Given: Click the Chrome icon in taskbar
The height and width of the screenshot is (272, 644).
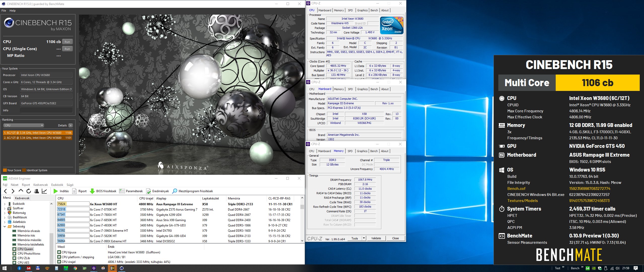Looking at the screenshot, I should (x=75, y=268).
